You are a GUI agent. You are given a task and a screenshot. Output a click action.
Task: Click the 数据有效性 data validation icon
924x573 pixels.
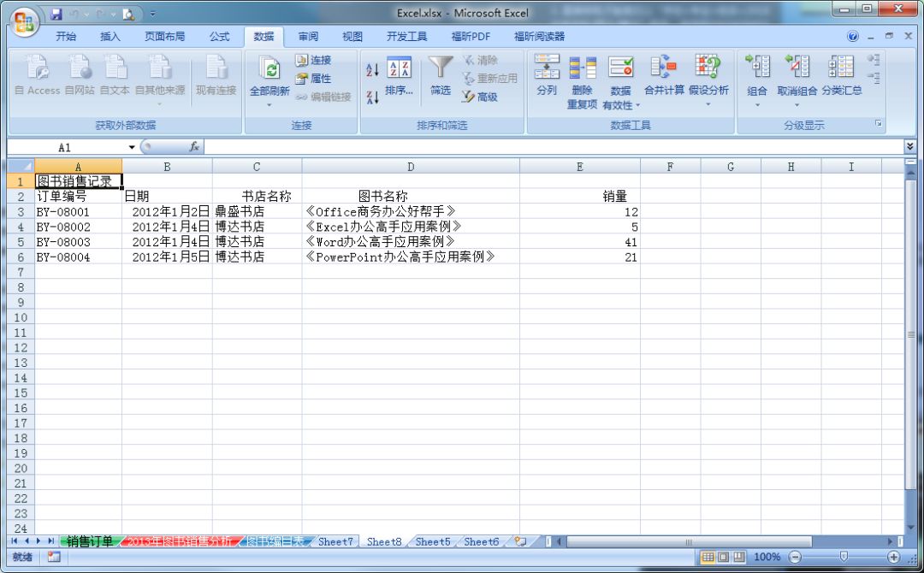point(620,68)
